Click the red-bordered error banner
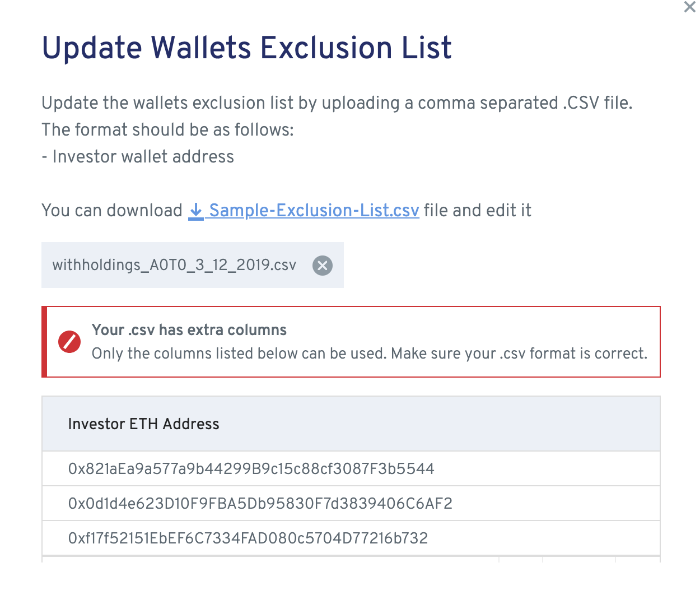The height and width of the screenshot is (595, 700). (x=351, y=342)
